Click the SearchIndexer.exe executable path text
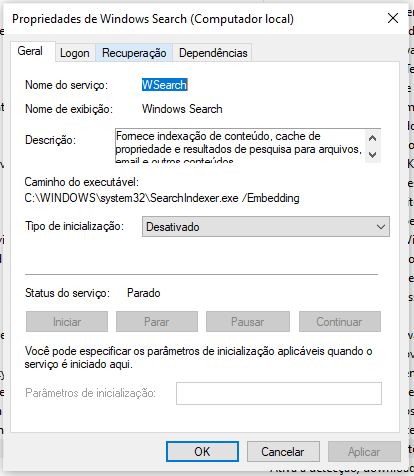414x476 pixels. 162,198
